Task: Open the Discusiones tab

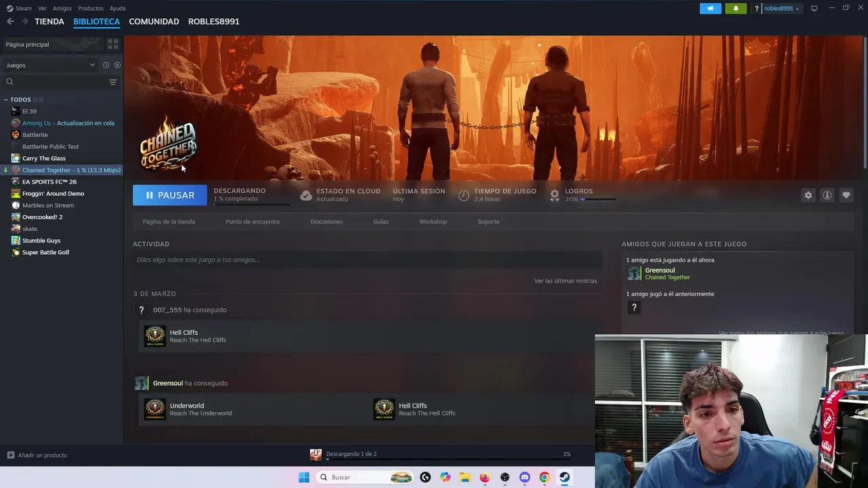Action: 327,222
